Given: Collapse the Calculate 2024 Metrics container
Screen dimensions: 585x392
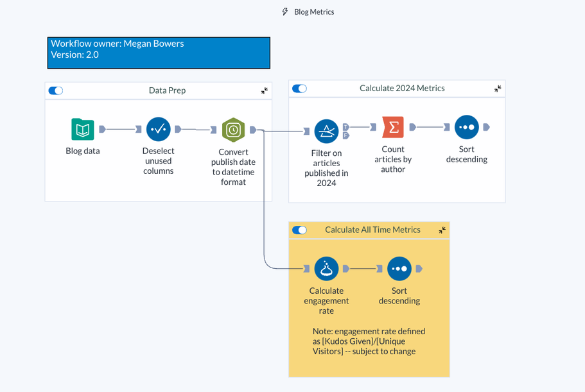Looking at the screenshot, I should pos(498,89).
